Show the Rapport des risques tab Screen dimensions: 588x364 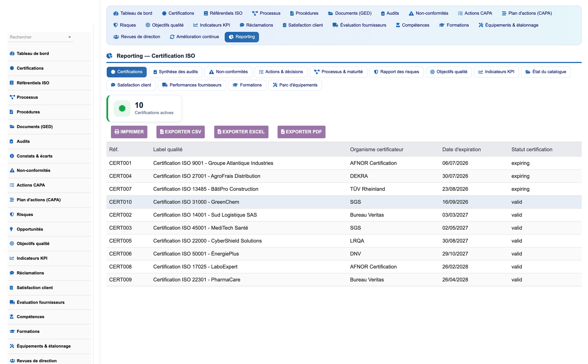396,72
